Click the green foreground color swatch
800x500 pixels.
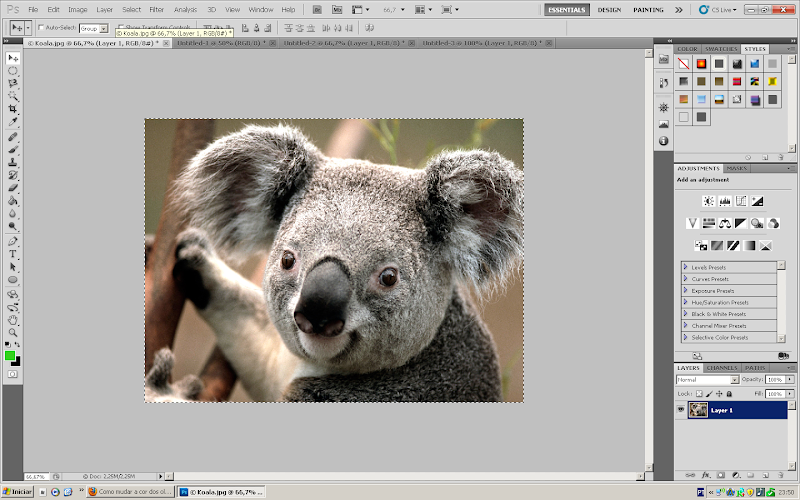10,355
